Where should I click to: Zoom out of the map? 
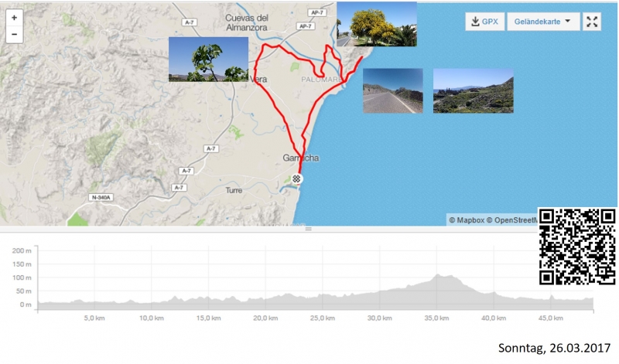pyautogui.click(x=14, y=35)
